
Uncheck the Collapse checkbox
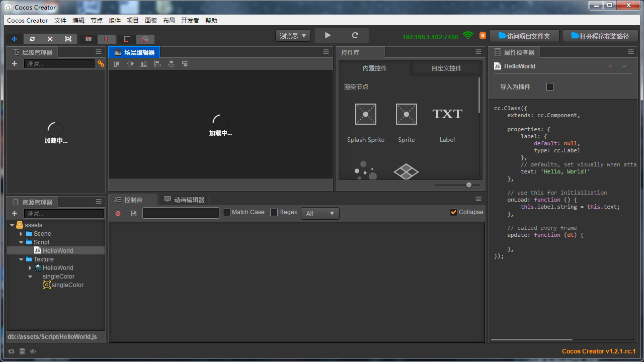(454, 212)
